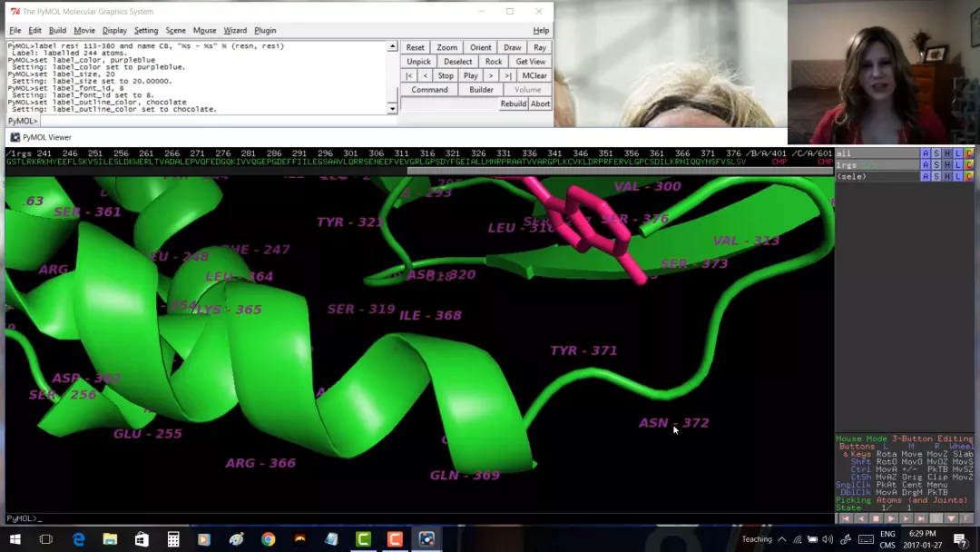Click the down-triangle button in viewer's bottom-right controls
The width and height of the screenshot is (980, 552).
[x=951, y=518]
